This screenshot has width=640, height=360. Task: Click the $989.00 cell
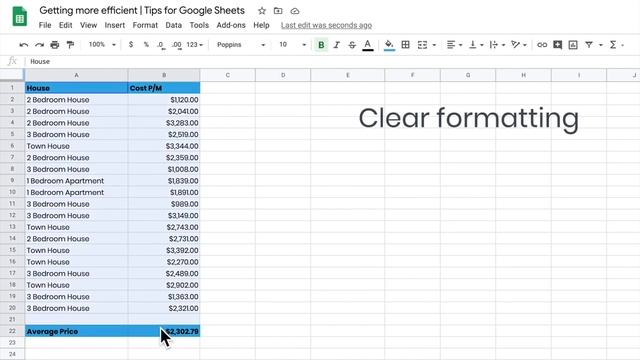click(x=164, y=204)
